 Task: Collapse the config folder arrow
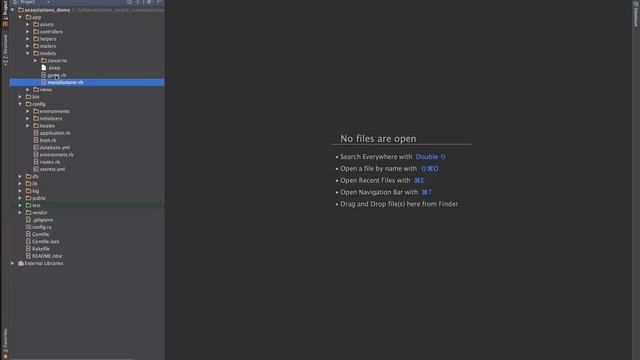20,104
